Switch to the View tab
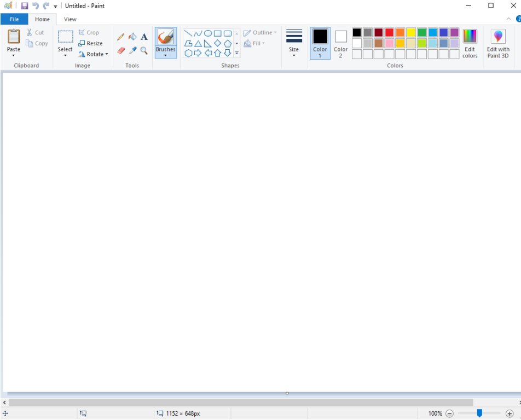The width and height of the screenshot is (521, 420). pos(70,19)
